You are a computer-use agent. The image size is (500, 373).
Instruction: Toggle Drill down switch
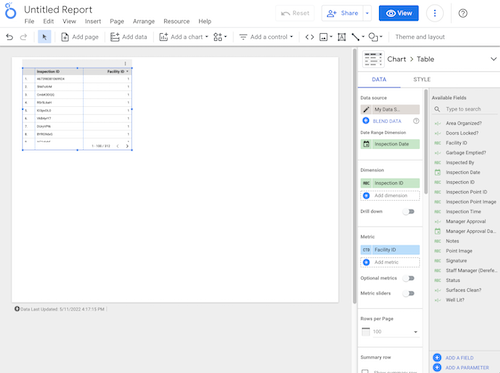409,211
